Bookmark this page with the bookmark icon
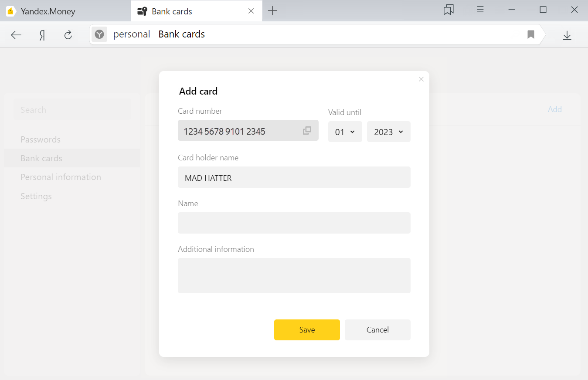 pyautogui.click(x=531, y=34)
